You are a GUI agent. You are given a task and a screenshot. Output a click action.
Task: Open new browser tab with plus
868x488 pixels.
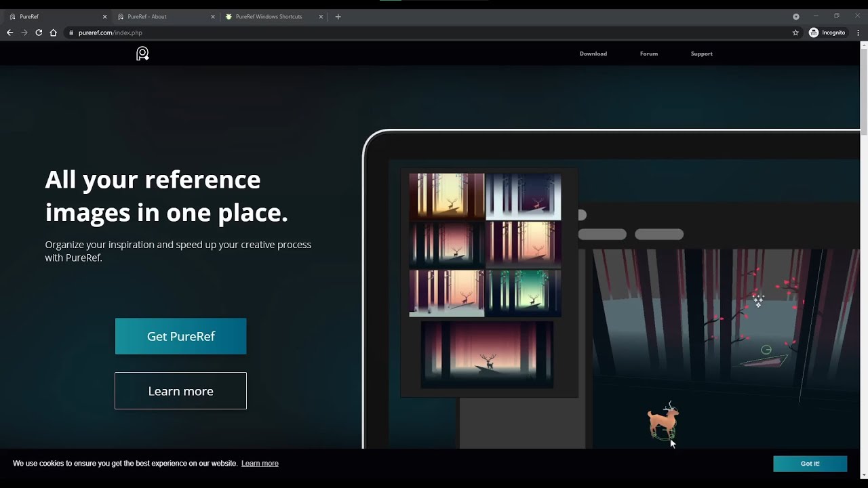click(338, 16)
